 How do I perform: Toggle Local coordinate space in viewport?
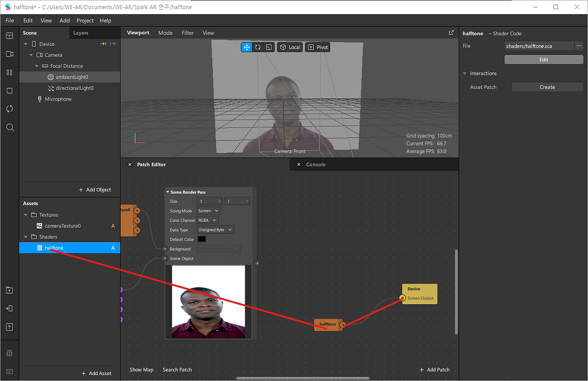[x=290, y=47]
